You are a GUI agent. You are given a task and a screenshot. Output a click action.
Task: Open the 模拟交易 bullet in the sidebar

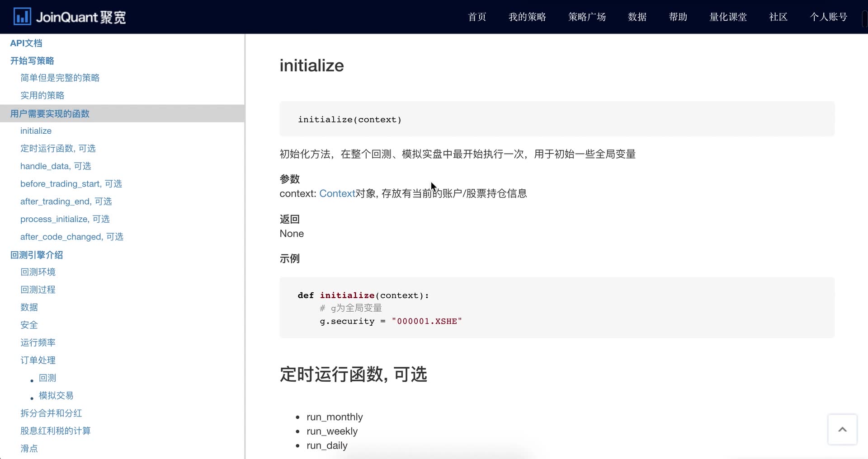pyautogui.click(x=56, y=395)
